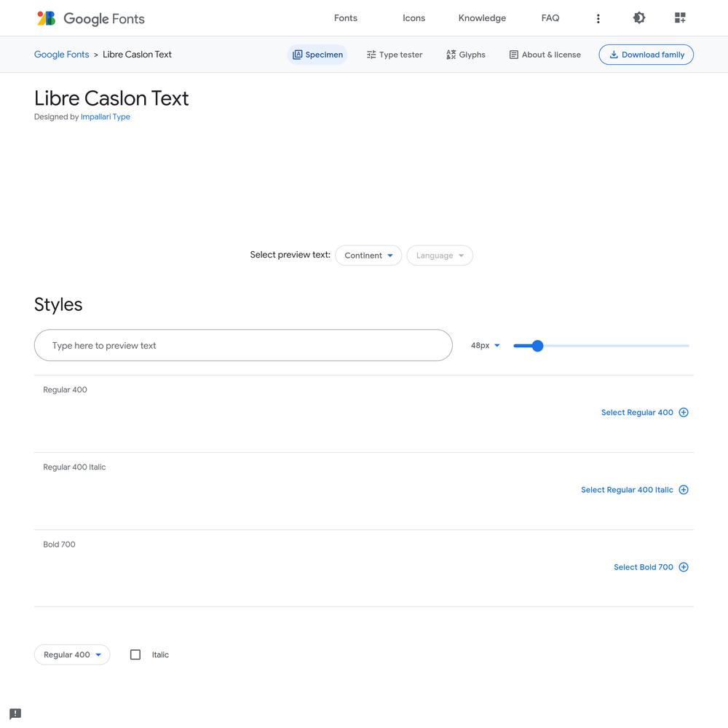Toggle the dark theme brightness icon
The image size is (728, 728).
pos(639,17)
